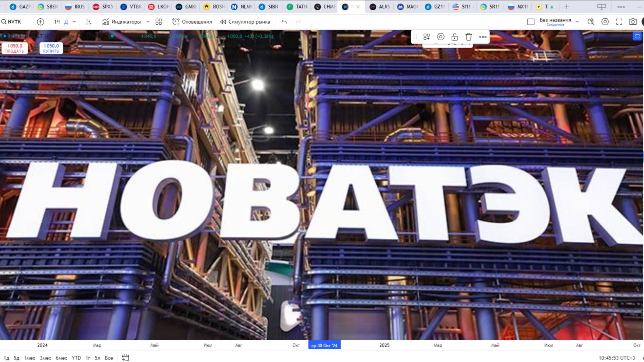Switch to the NLMK tab
The height and width of the screenshot is (362, 644).
241,7
